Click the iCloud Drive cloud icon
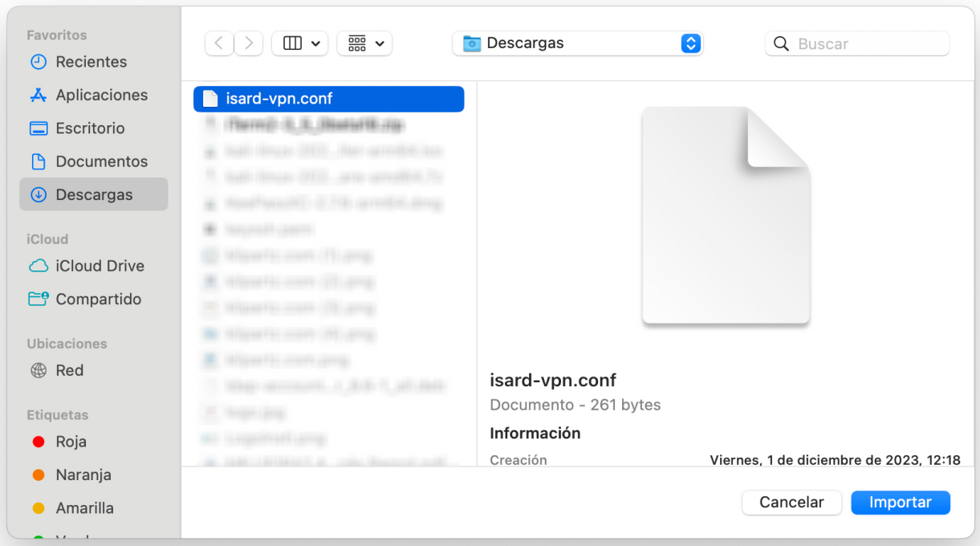980x546 pixels. [39, 266]
